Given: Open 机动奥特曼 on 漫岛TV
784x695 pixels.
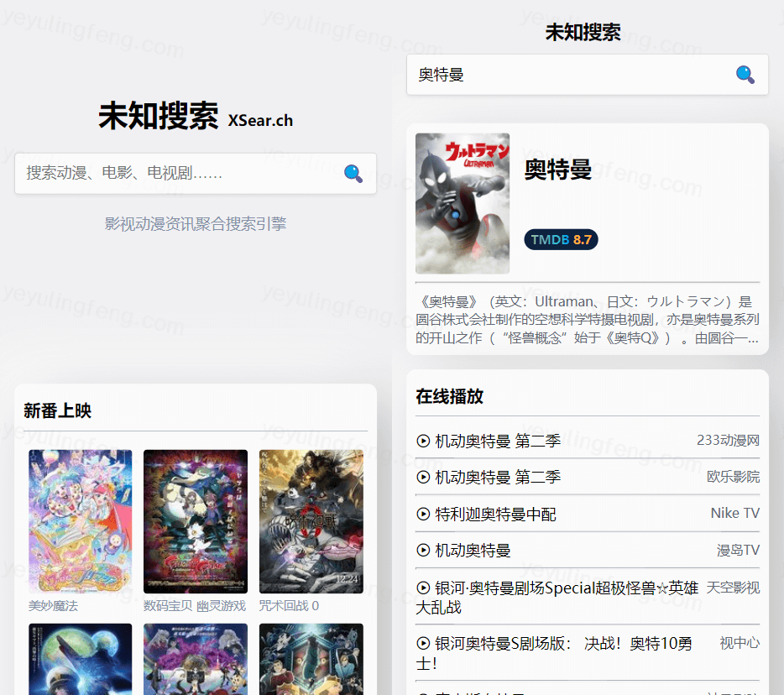Looking at the screenshot, I should [473, 550].
